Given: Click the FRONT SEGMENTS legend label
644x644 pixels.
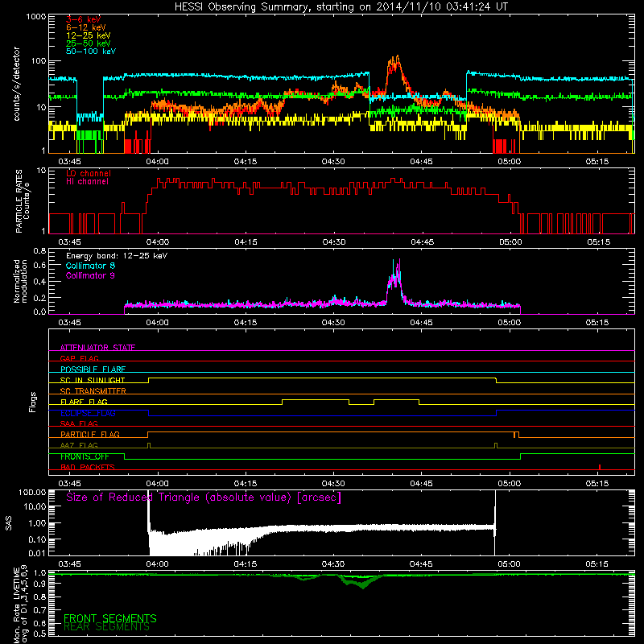Looking at the screenshot, I should pyautogui.click(x=110, y=618).
